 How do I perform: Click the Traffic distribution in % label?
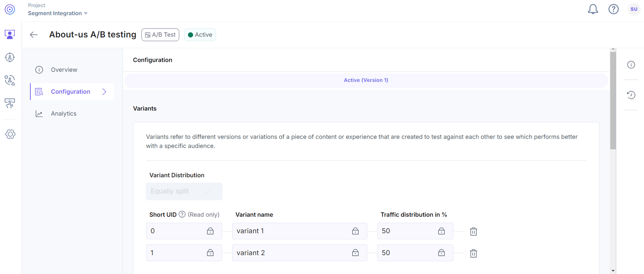pyautogui.click(x=414, y=215)
